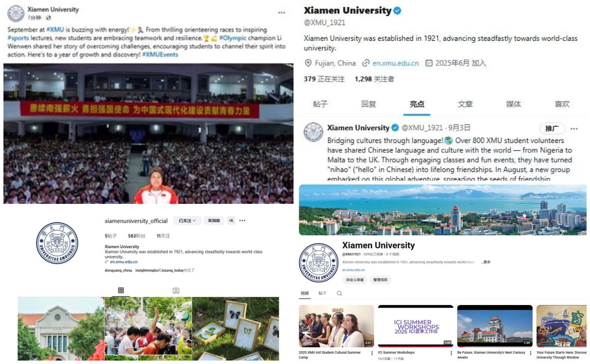
Task: Select the 媒体 tab on X profile
Action: [x=513, y=104]
